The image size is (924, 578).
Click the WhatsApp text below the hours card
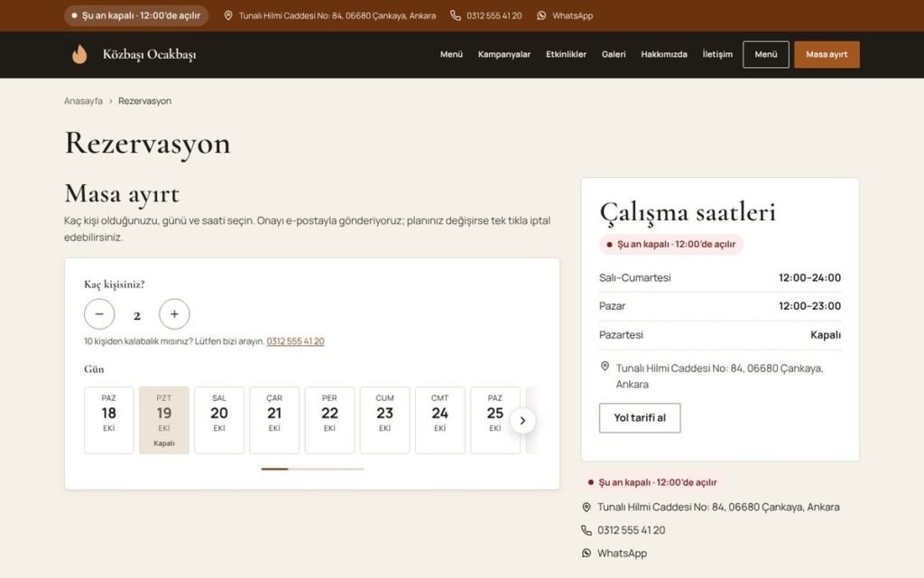pos(623,554)
